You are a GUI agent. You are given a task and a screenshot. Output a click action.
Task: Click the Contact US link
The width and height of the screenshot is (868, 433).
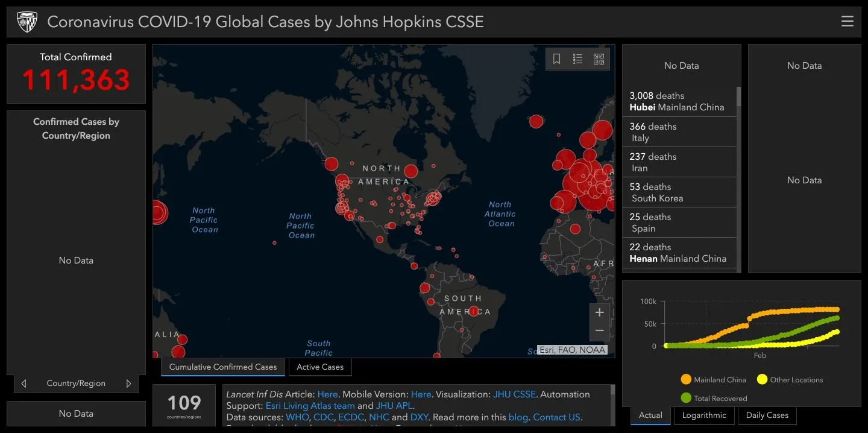click(x=556, y=417)
